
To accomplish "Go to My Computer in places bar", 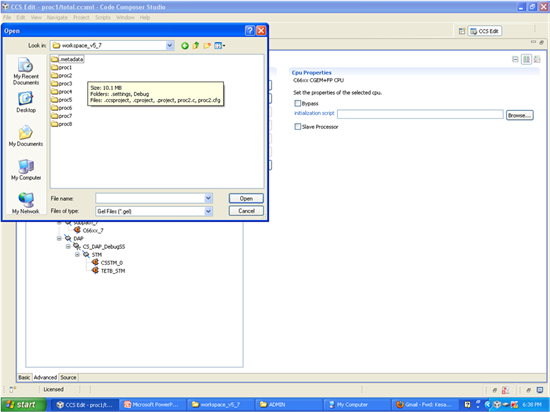I will (x=26, y=170).
